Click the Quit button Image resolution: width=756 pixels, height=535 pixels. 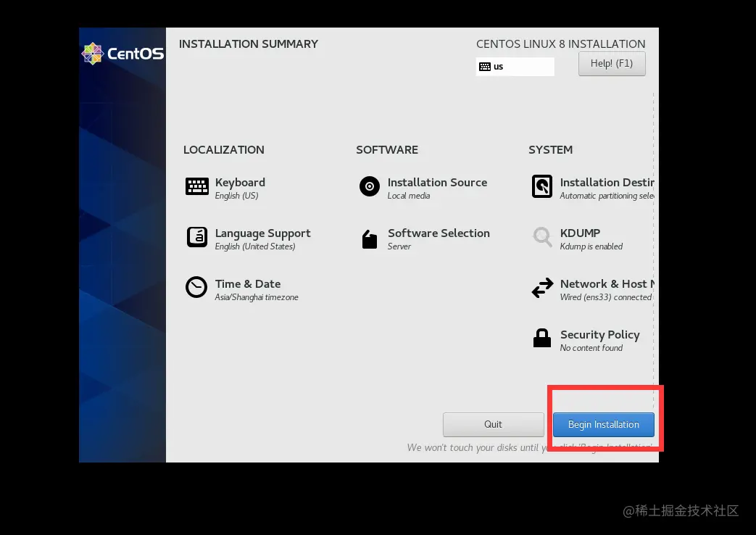tap(493, 425)
